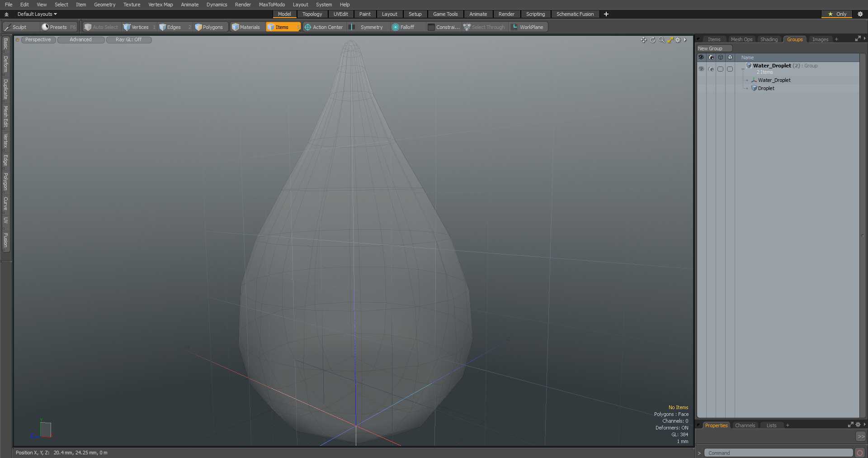Maximize the Groups panel
The height and width of the screenshot is (458, 868).
858,39
